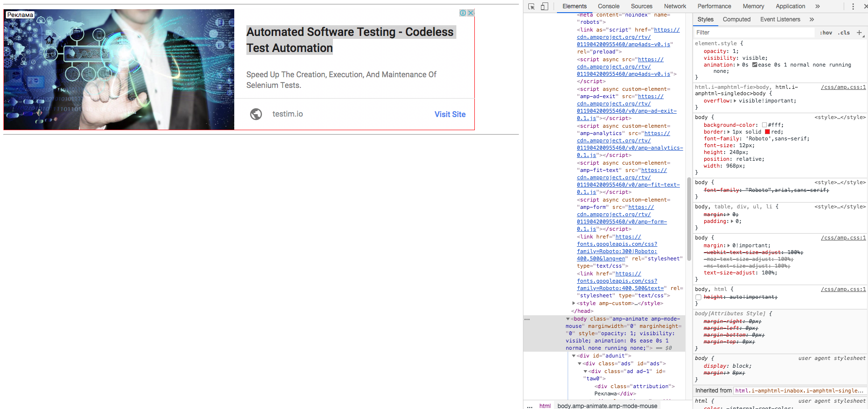This screenshot has height=409, width=868.
Task: Expand the margin: 0!important property
Action: pos(729,245)
